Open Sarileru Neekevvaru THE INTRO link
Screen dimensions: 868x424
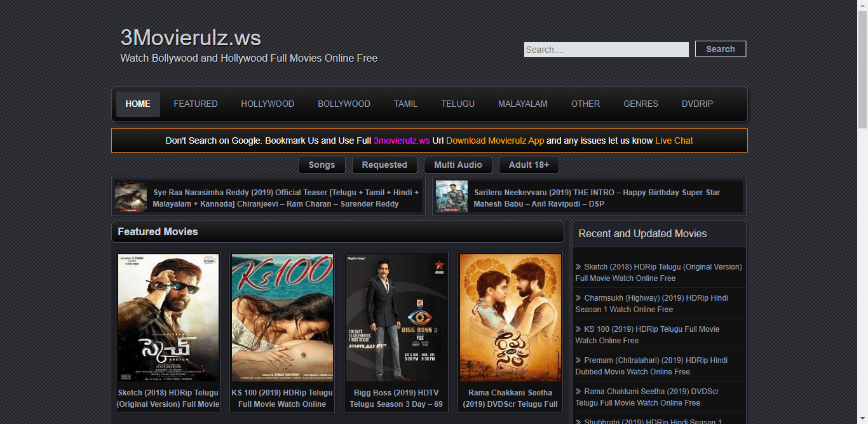[597, 198]
